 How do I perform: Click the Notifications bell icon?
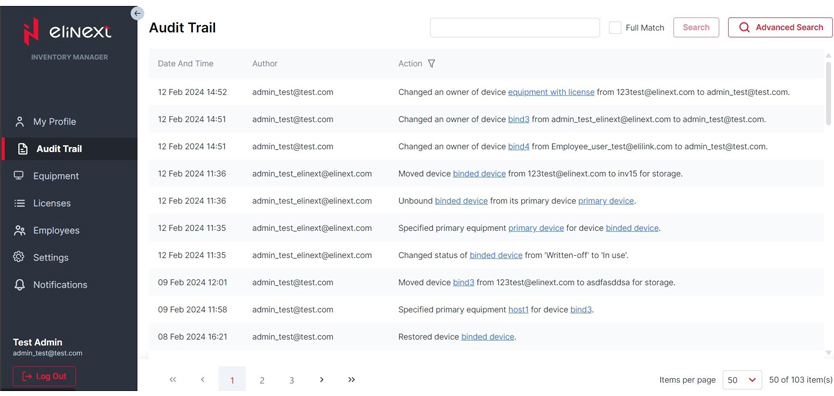(x=20, y=284)
